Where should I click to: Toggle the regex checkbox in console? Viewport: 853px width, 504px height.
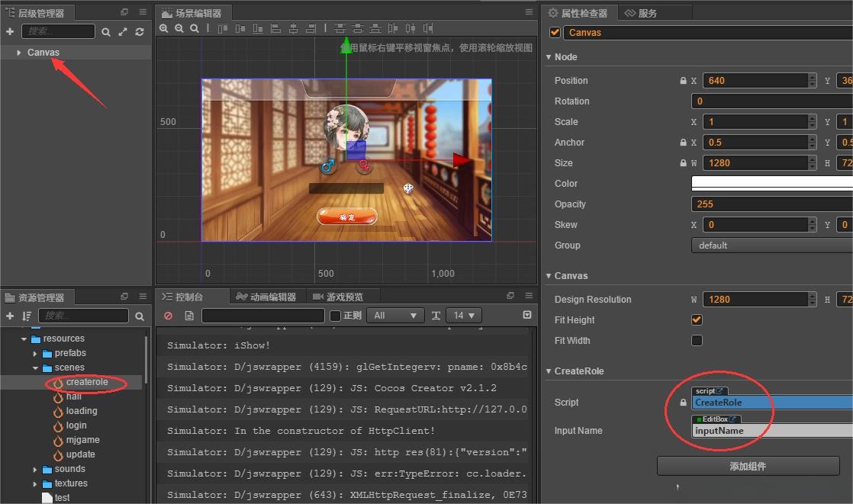point(335,316)
